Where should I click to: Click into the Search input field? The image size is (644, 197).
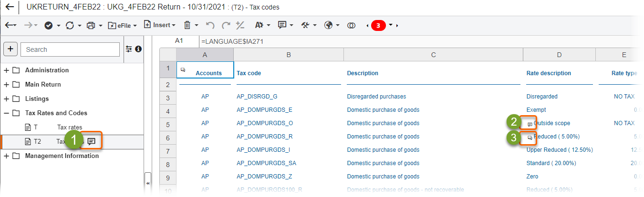(71, 49)
